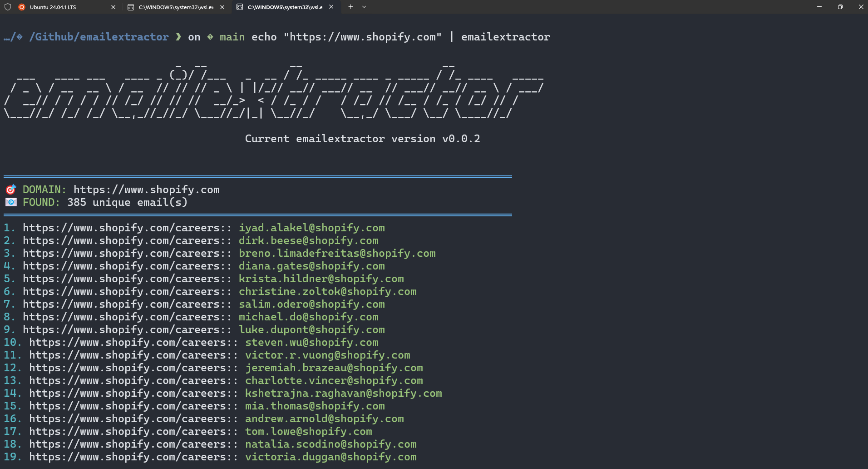Minimize the terminal window
Image resolution: width=868 pixels, height=469 pixels.
tap(819, 7)
